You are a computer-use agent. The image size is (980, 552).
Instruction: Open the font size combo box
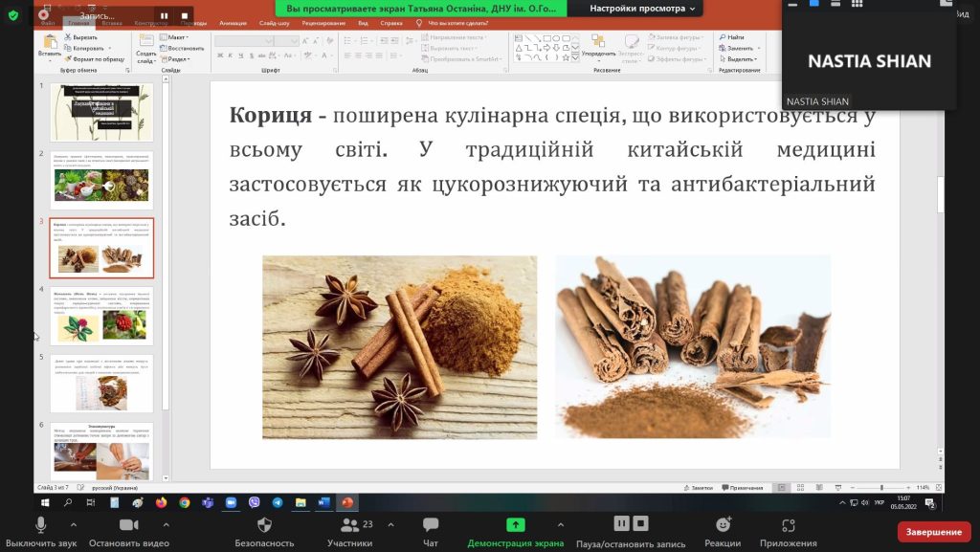pos(287,41)
